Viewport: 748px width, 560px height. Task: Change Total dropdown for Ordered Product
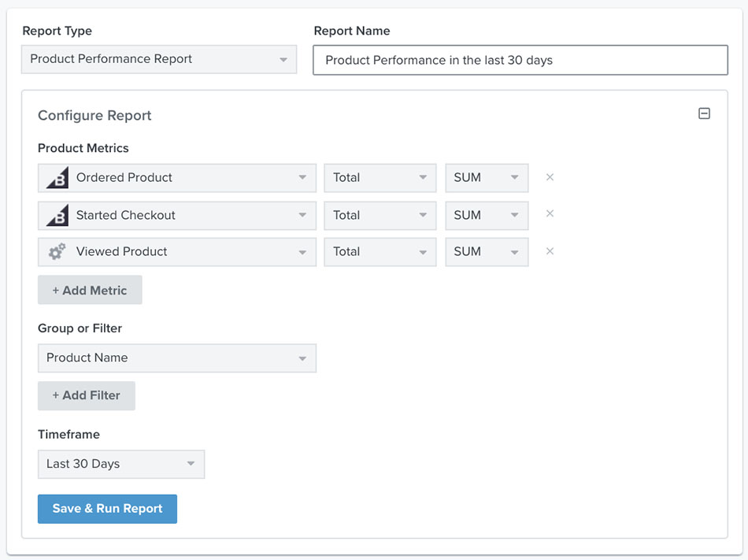pos(380,178)
